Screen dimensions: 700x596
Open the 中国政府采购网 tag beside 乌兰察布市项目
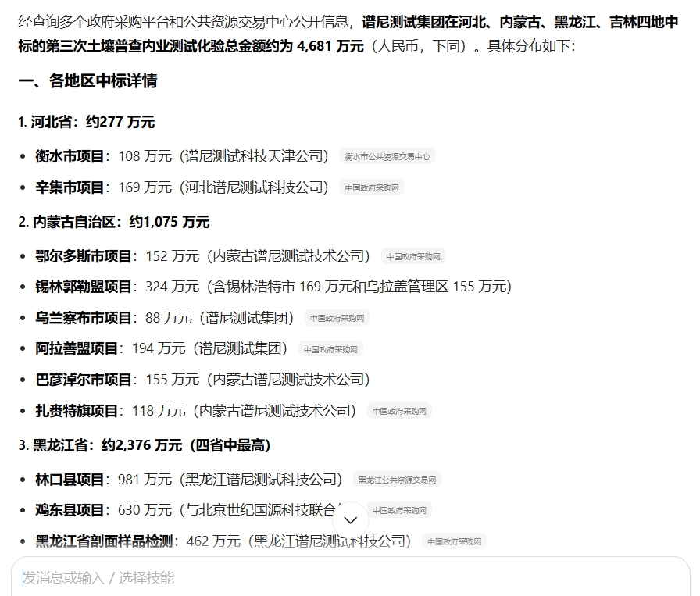click(x=337, y=318)
